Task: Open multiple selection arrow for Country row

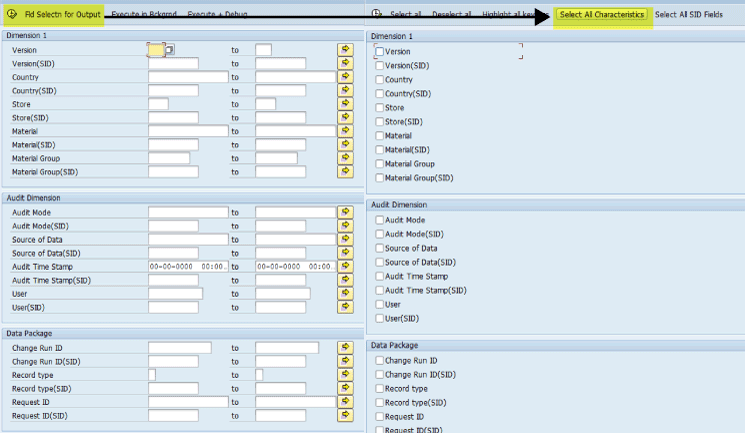Action: coord(345,77)
